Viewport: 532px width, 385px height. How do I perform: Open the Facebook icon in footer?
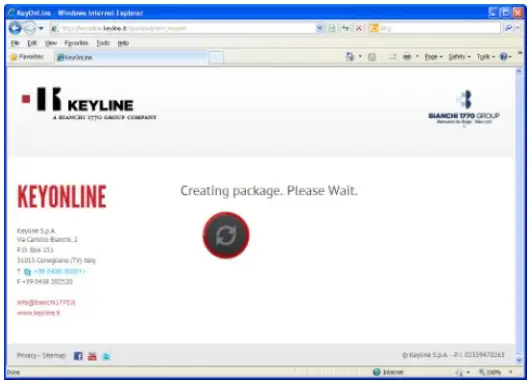click(x=78, y=356)
